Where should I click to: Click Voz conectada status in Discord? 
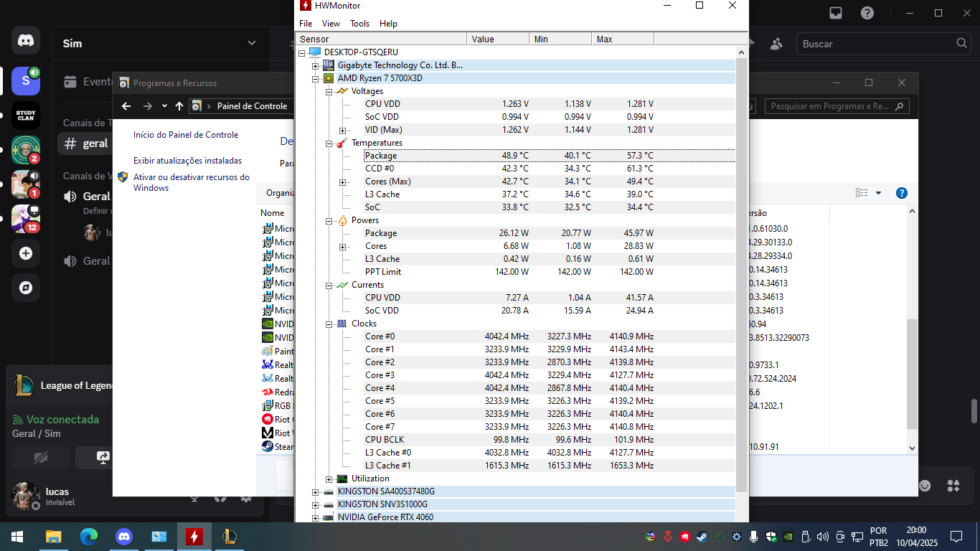pos(62,420)
